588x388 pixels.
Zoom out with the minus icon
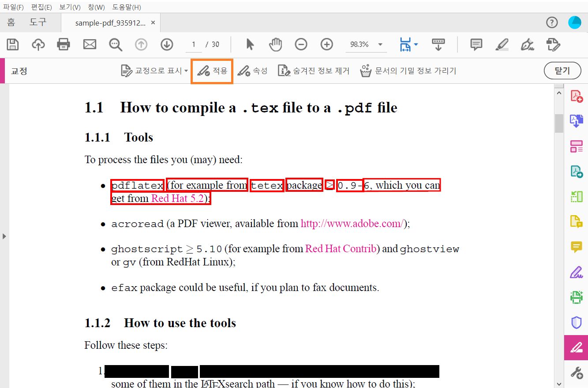(301, 44)
